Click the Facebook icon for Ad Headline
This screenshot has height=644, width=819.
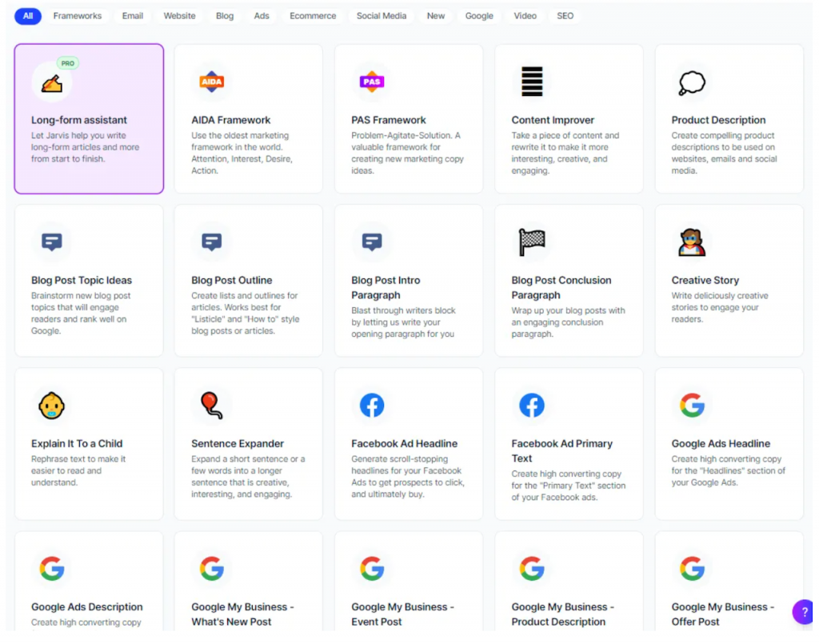click(372, 406)
